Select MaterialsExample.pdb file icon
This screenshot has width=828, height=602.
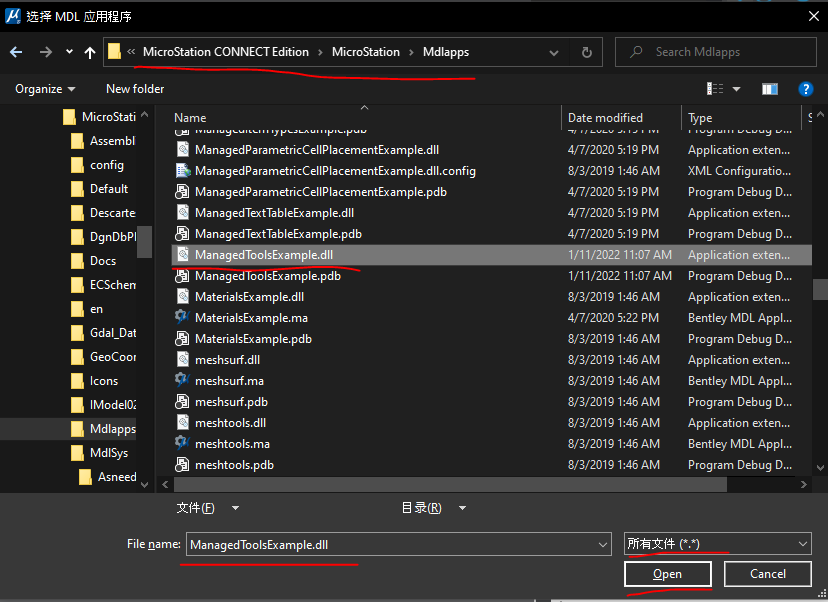pyautogui.click(x=182, y=338)
